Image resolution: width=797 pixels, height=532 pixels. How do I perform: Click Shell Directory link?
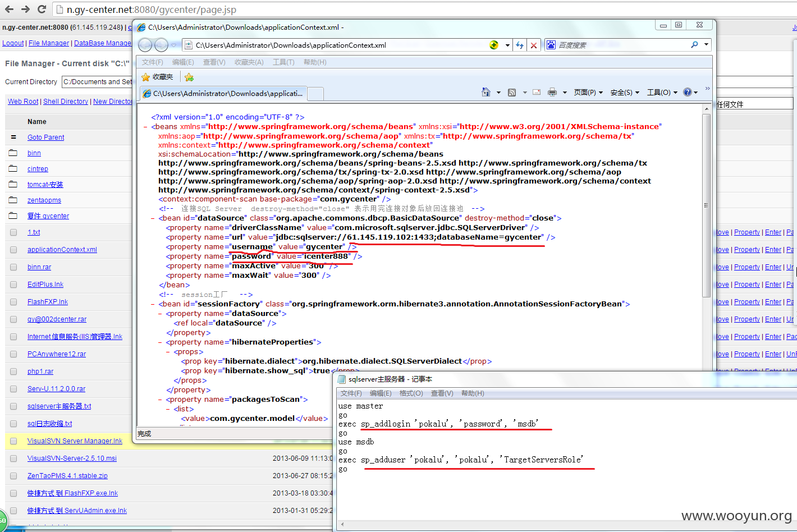(66, 102)
